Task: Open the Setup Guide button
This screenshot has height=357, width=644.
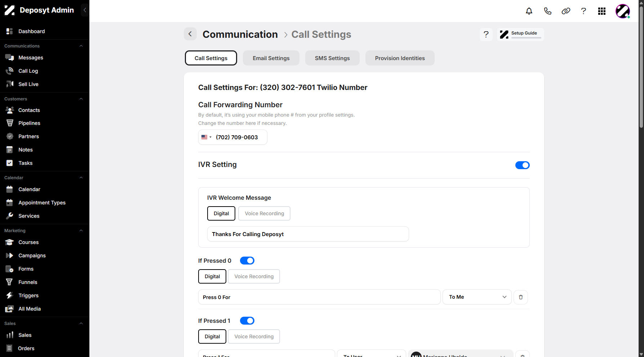Action: coord(520,35)
